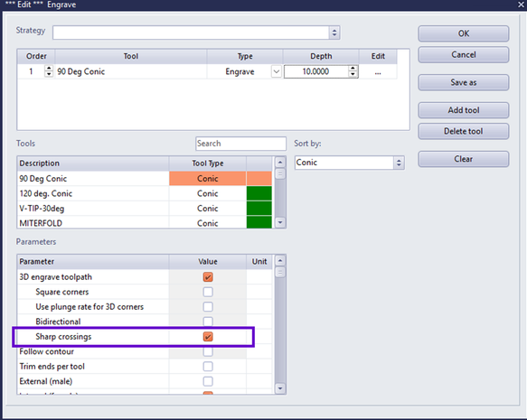This screenshot has width=527, height=420.
Task: Enable the Square corners checkbox
Action: [x=208, y=292]
